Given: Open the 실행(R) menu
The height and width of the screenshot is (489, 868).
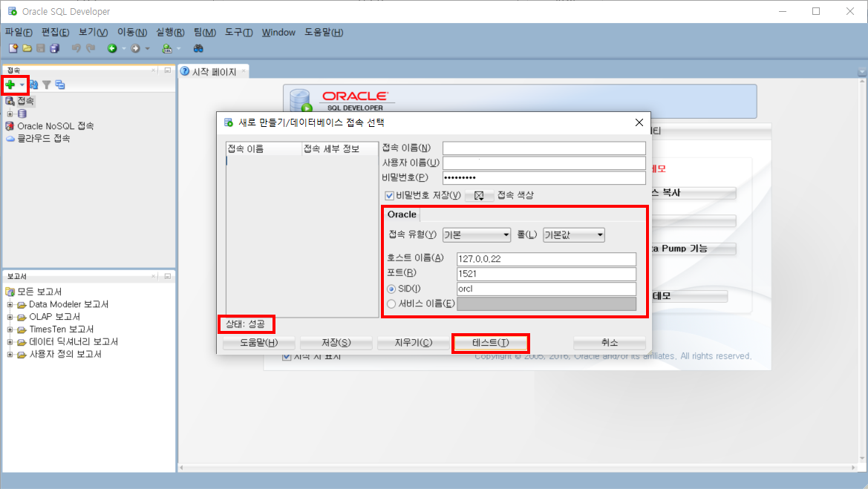Looking at the screenshot, I should click(170, 32).
